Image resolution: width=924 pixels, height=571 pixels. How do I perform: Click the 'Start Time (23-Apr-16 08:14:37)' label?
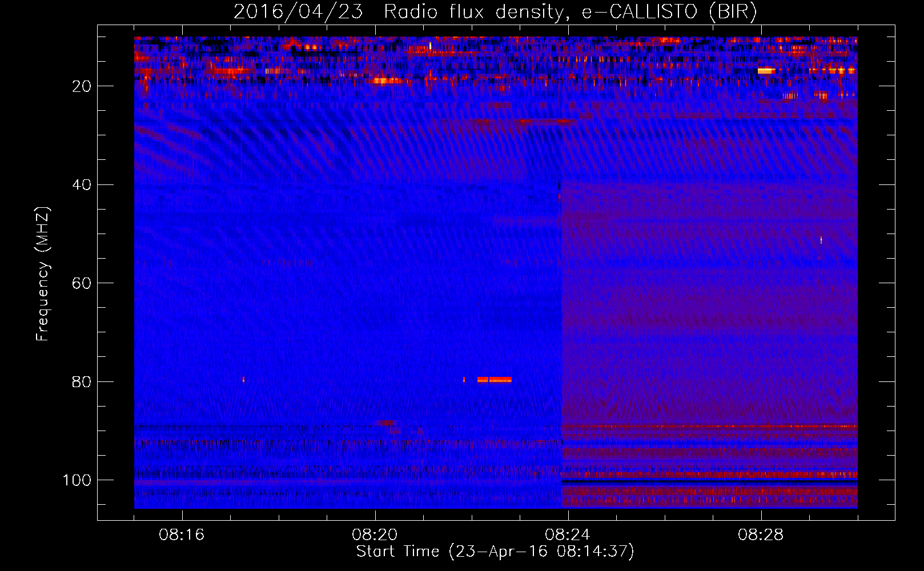(495, 552)
